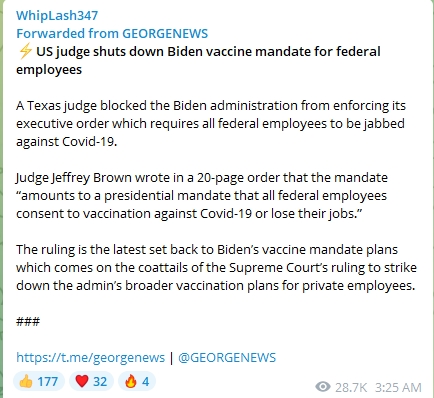Open Forwarded from GEORGENEWS source
Image resolution: width=434 pixels, height=398 pixels.
112,33
